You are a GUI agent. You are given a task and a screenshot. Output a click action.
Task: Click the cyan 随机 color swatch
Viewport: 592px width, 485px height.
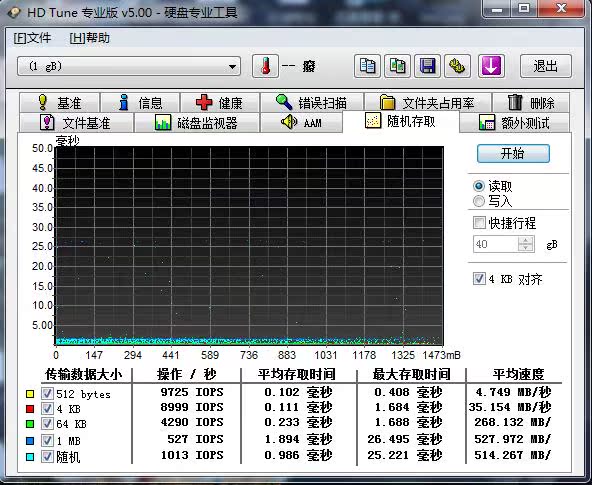pos(30,457)
